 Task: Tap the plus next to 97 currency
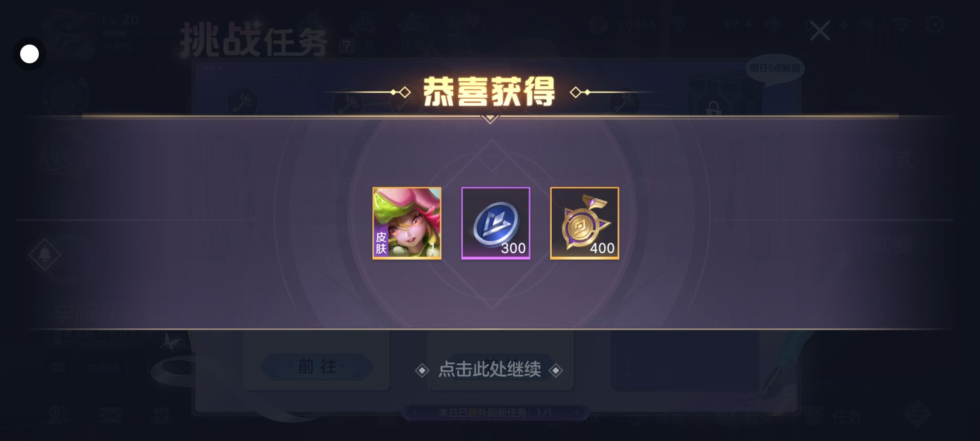click(748, 25)
